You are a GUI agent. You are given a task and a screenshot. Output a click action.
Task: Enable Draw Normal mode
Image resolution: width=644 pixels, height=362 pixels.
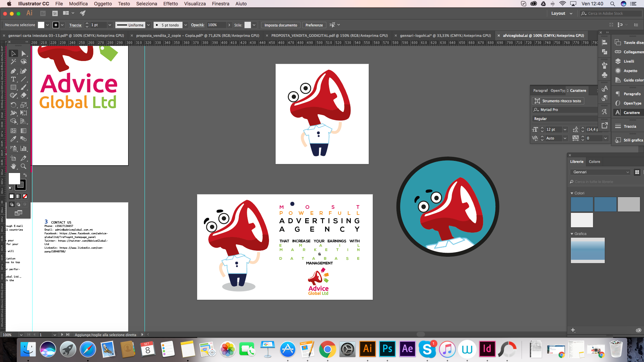click(x=12, y=204)
